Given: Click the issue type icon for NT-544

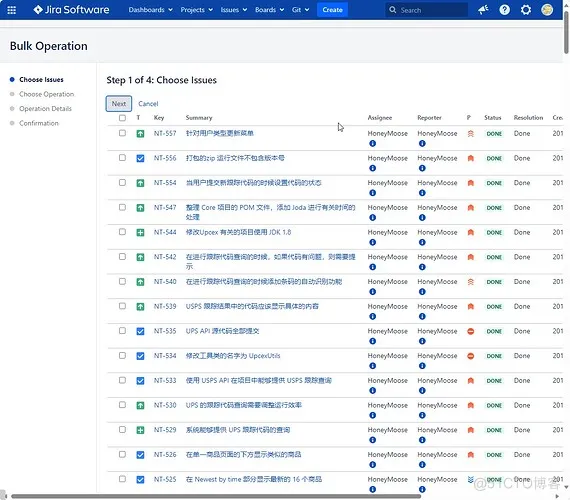Looking at the screenshot, I should pyautogui.click(x=140, y=232).
